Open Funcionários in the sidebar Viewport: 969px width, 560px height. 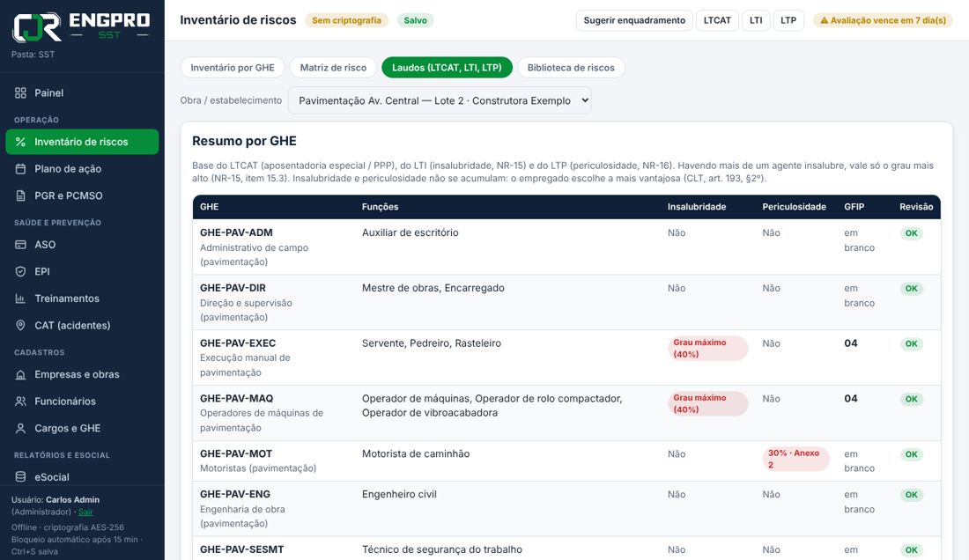point(82,402)
